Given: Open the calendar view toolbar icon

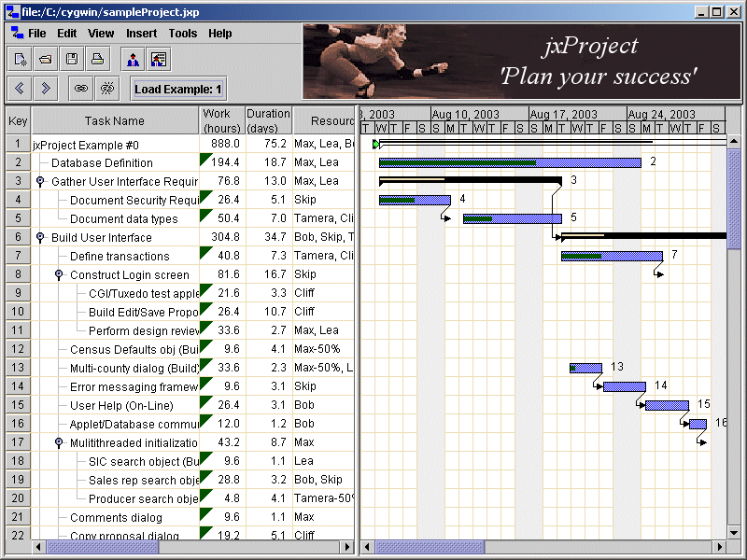Looking at the screenshot, I should (159, 60).
